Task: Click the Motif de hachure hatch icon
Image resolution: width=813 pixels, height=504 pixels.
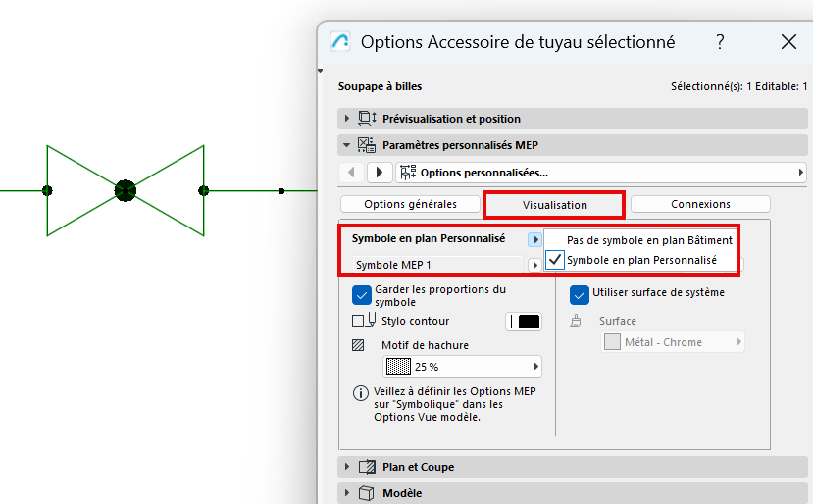Action: (x=358, y=345)
